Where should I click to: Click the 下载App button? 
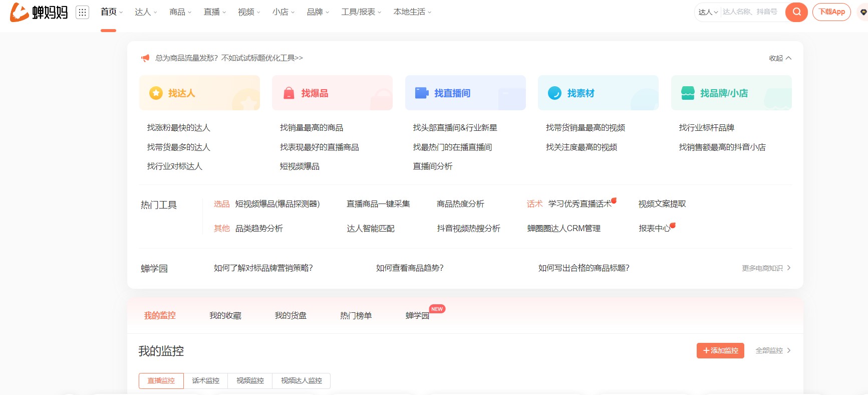coord(831,12)
